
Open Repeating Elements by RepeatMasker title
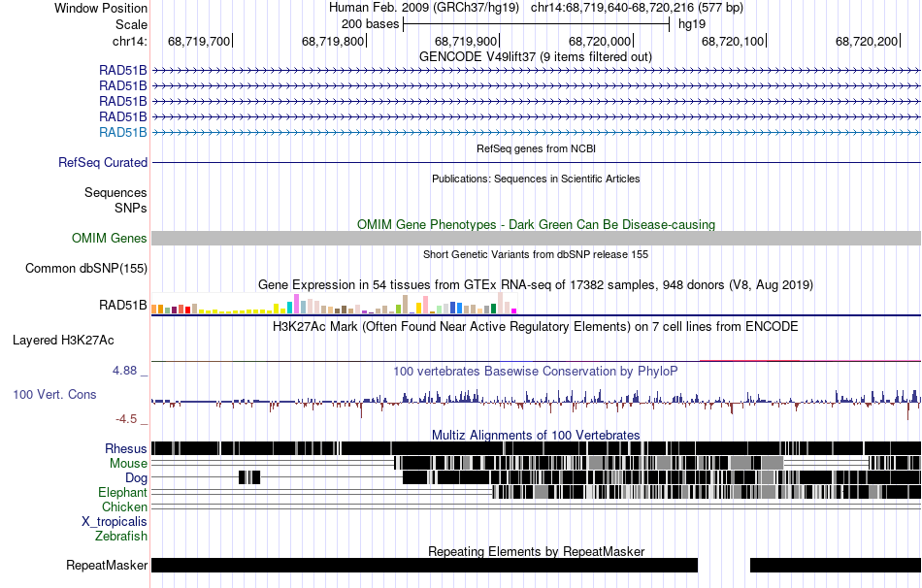coord(536,551)
